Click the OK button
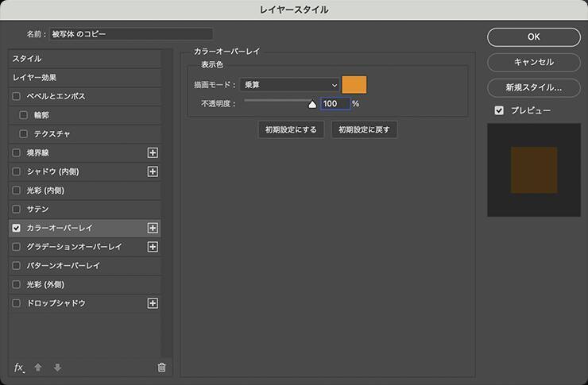Screen dimensions: 588x385 (x=533, y=37)
